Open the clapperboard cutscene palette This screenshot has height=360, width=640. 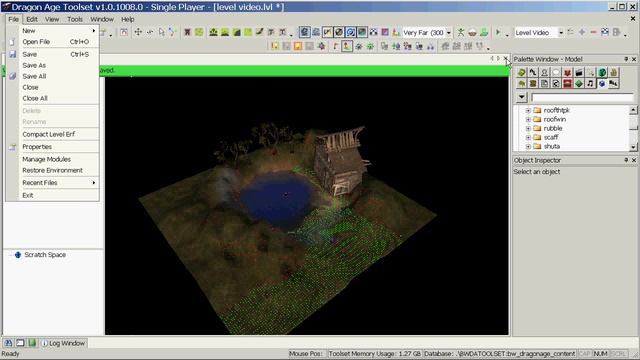coord(579,73)
